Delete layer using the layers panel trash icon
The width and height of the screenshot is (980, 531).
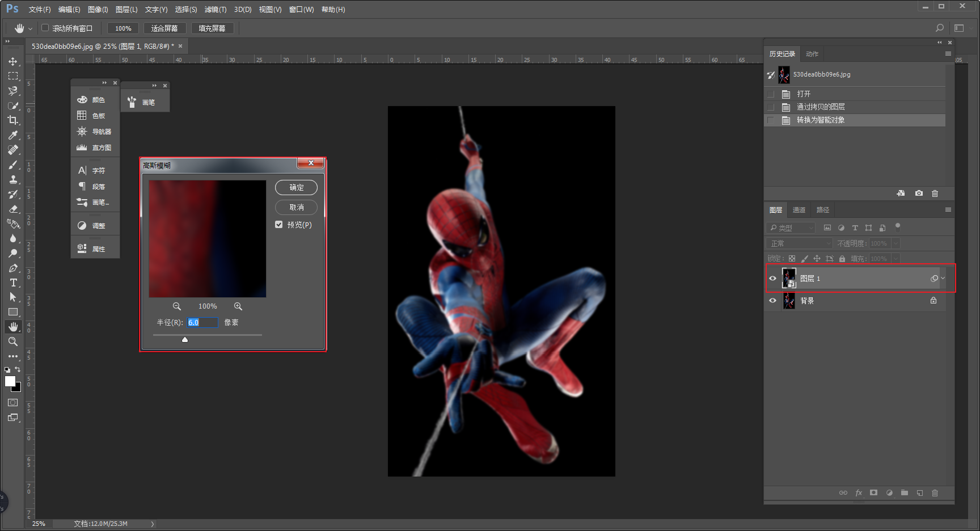pos(935,493)
